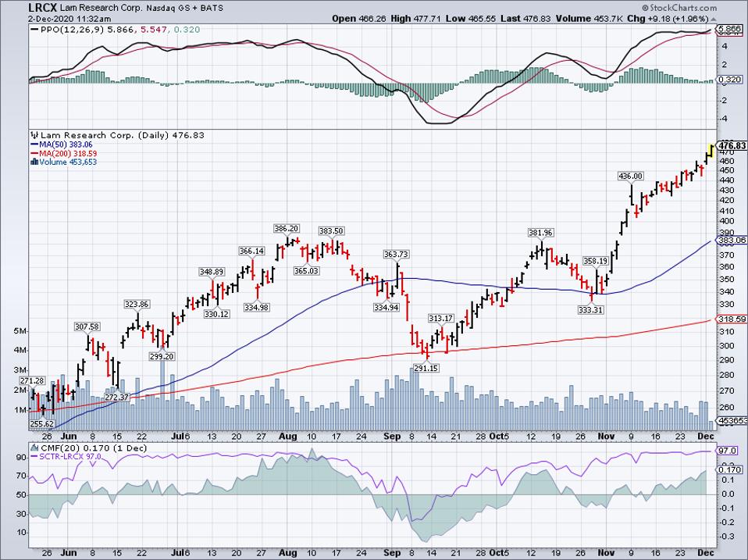Click the 358.19 price label

(x=595, y=261)
